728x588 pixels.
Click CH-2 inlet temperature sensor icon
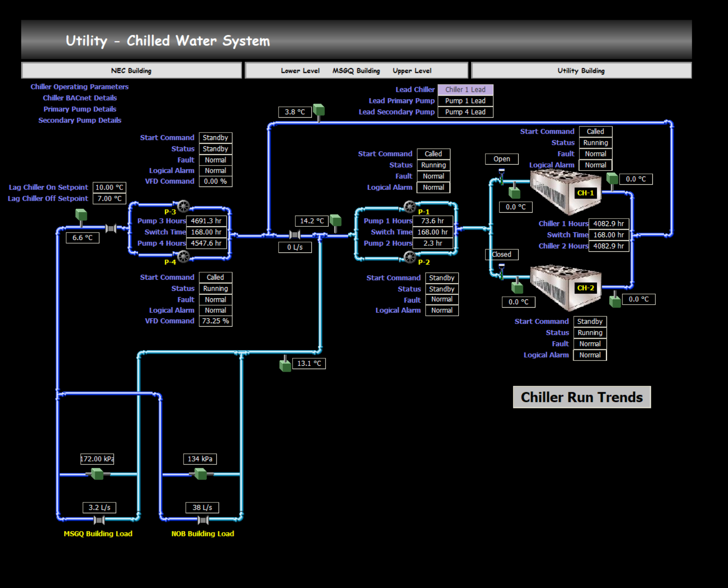pyautogui.click(x=517, y=285)
